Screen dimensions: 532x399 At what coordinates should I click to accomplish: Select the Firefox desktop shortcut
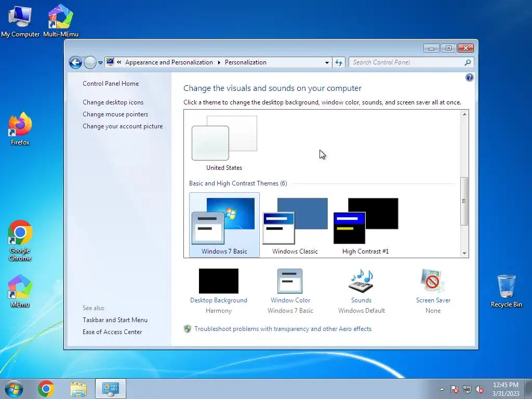[20, 129]
